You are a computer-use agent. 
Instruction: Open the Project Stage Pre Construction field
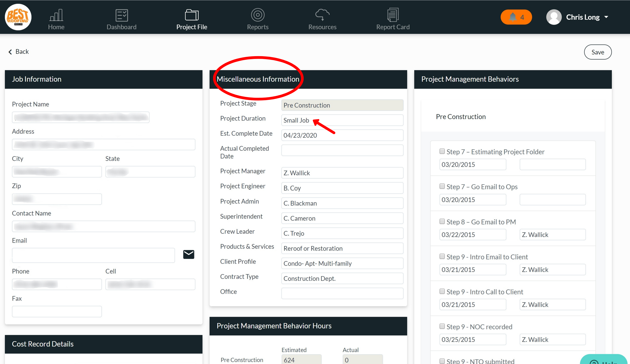pos(342,105)
